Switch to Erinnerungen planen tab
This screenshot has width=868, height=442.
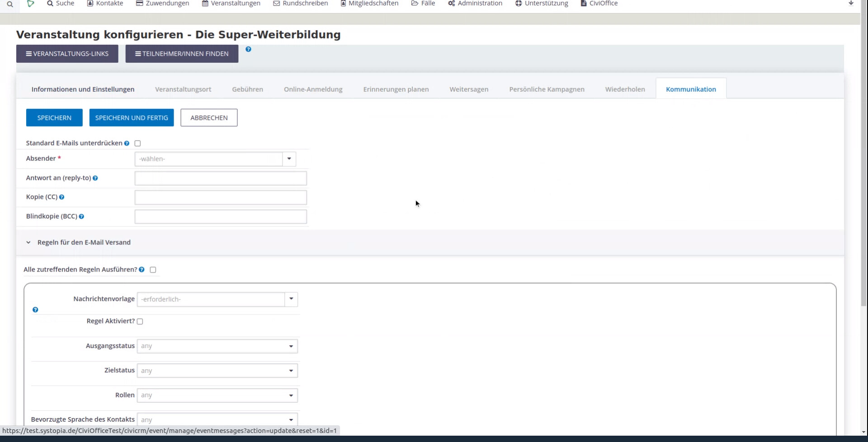396,89
